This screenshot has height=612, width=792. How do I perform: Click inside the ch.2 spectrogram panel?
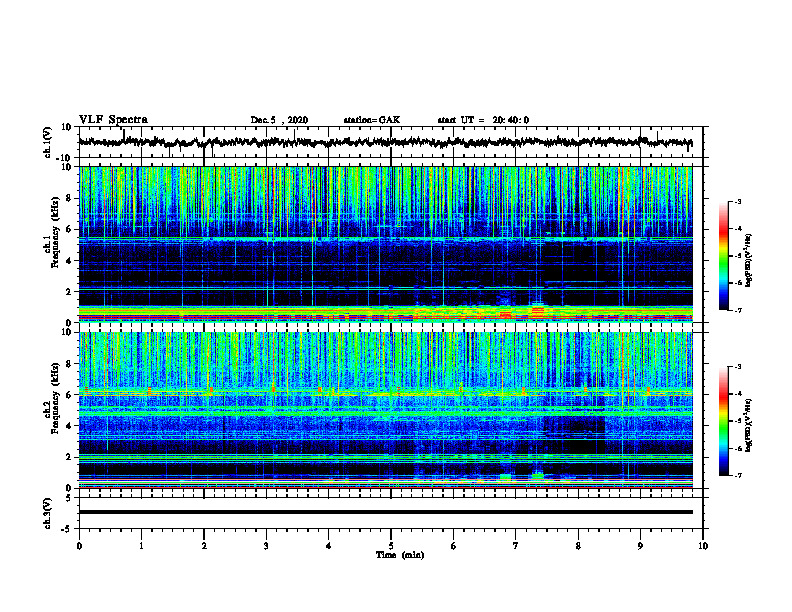[385, 410]
